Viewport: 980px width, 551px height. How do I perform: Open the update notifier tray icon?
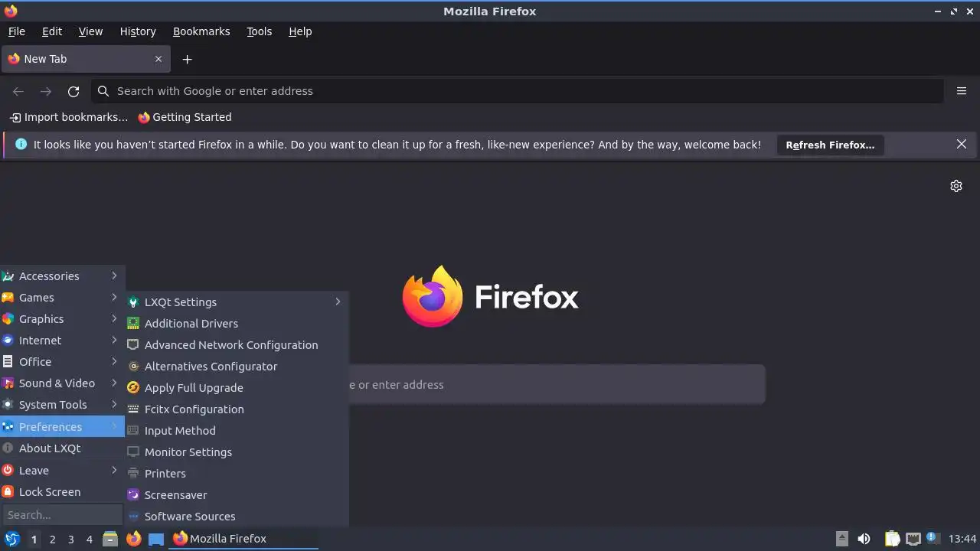click(x=933, y=538)
